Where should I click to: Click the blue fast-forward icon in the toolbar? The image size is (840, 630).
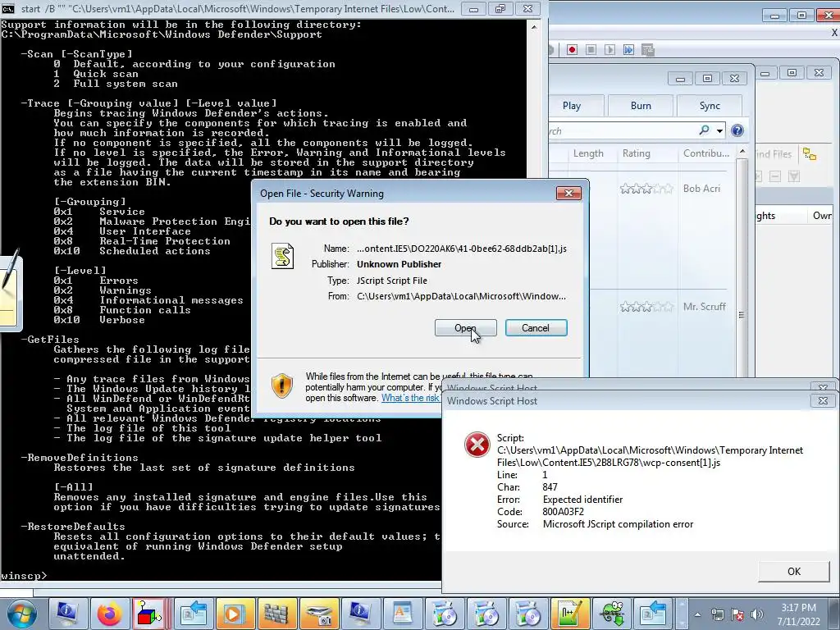pyautogui.click(x=628, y=50)
